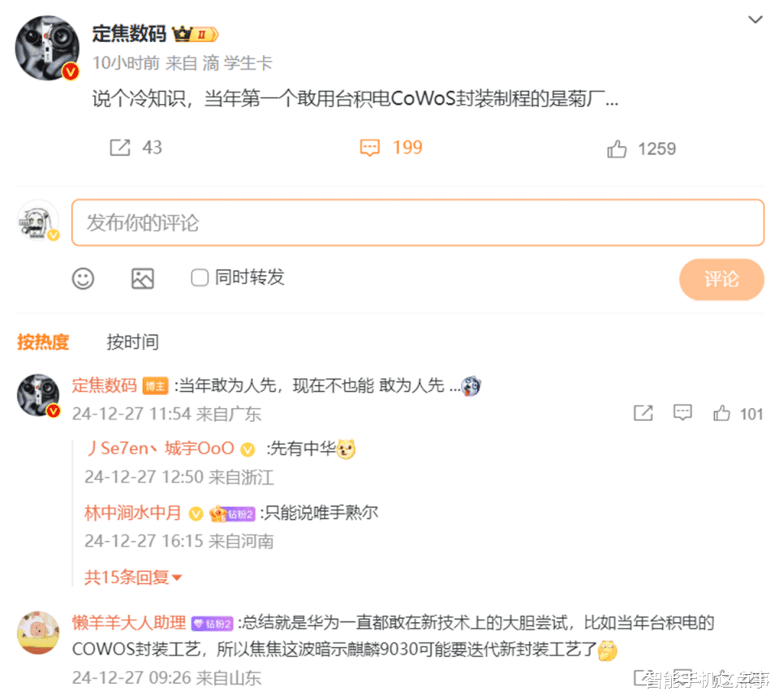Screen dimensions: 779x700
Task: Click the image upload icon
Action: [x=143, y=278]
